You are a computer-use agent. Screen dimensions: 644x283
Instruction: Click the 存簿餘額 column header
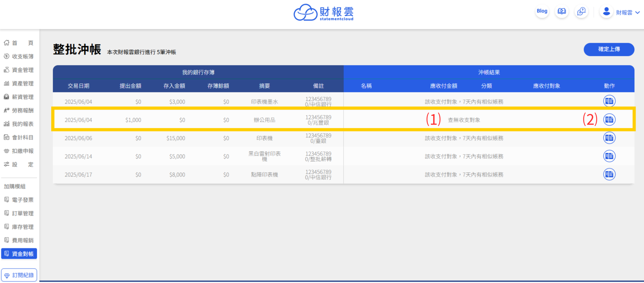(218, 86)
